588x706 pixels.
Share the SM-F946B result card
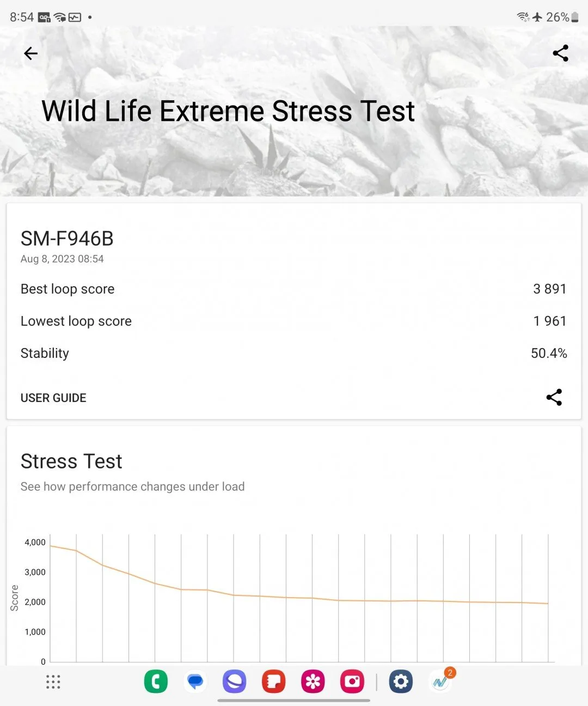554,397
